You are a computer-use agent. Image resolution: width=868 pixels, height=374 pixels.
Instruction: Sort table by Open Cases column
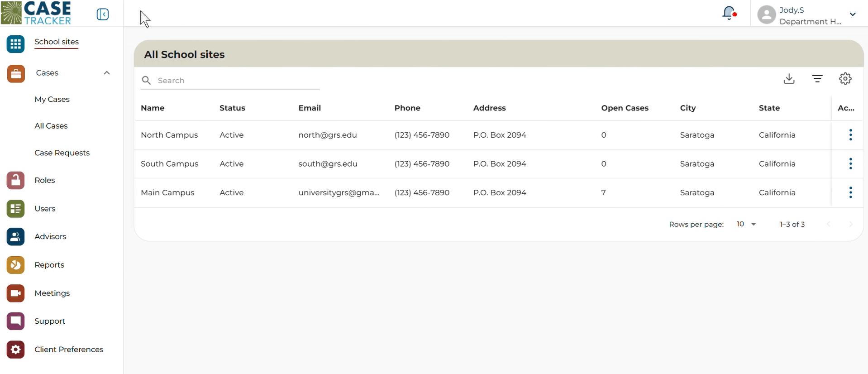[625, 108]
